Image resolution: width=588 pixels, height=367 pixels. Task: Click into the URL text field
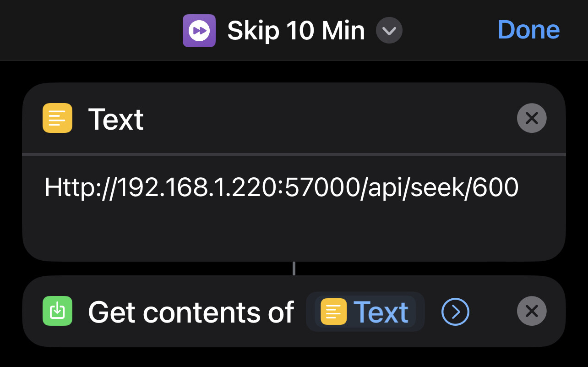[x=281, y=188]
